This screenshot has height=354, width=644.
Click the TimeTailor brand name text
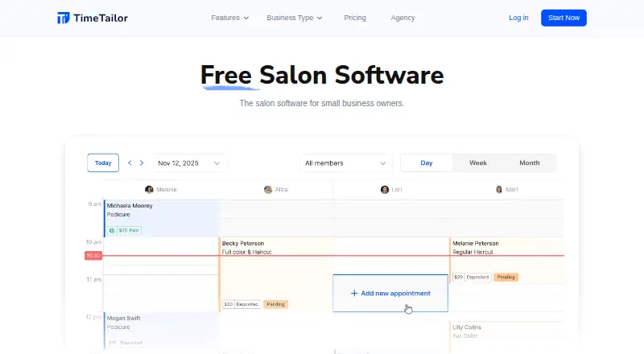(x=101, y=18)
